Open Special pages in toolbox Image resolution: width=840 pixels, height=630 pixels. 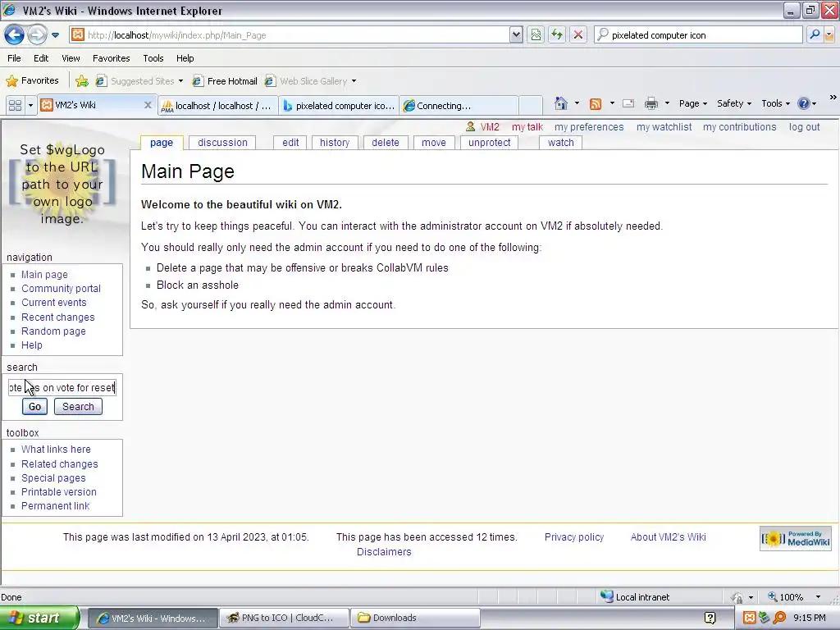pyautogui.click(x=53, y=478)
